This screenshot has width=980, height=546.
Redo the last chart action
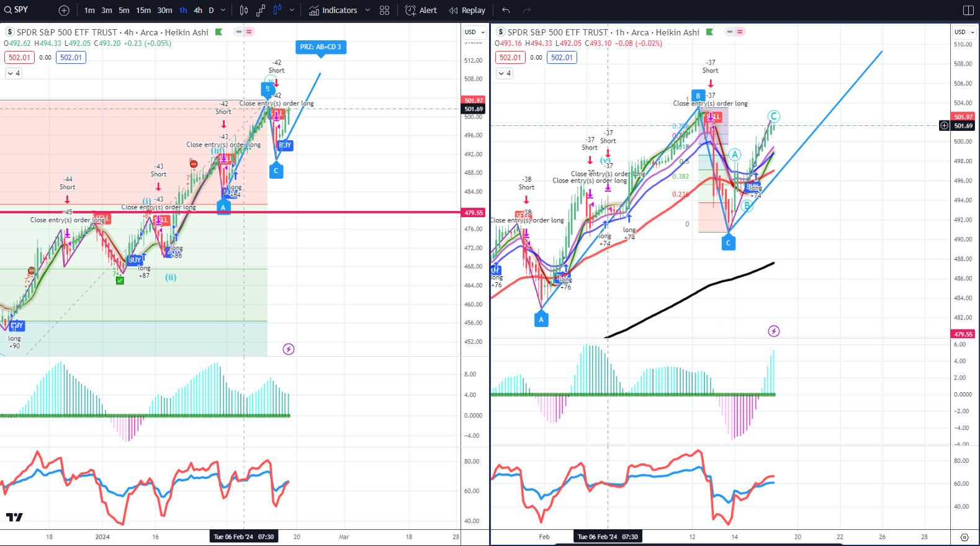(527, 10)
